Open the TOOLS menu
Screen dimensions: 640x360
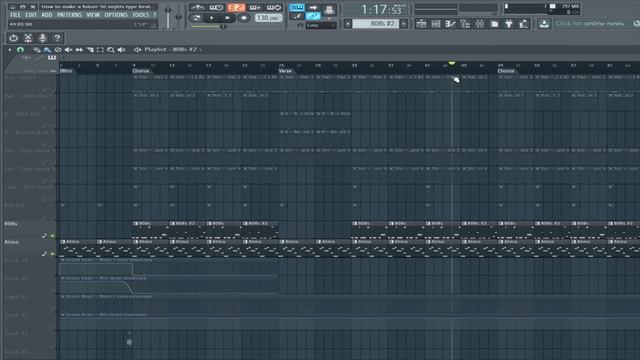(140, 15)
